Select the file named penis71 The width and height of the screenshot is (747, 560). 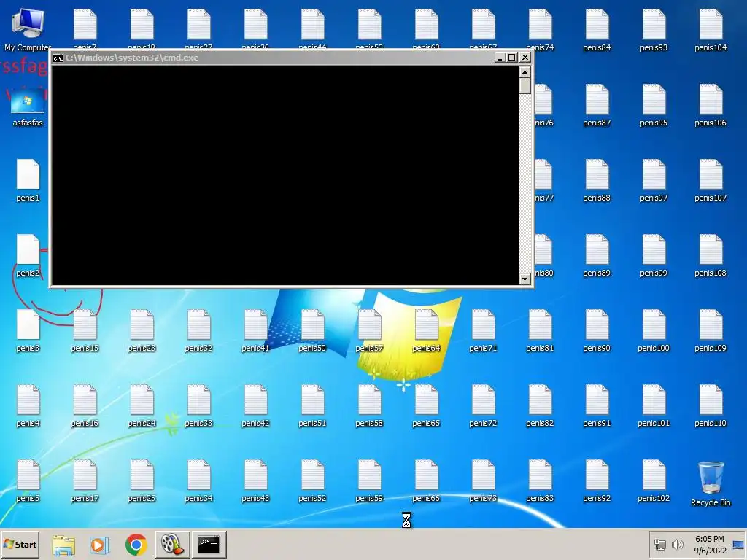pos(483,332)
